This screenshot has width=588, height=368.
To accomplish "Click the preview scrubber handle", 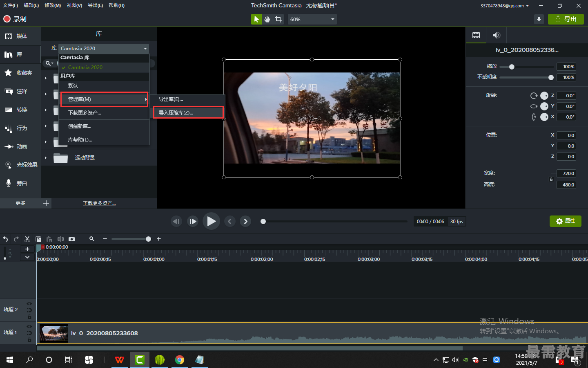I will 263,221.
